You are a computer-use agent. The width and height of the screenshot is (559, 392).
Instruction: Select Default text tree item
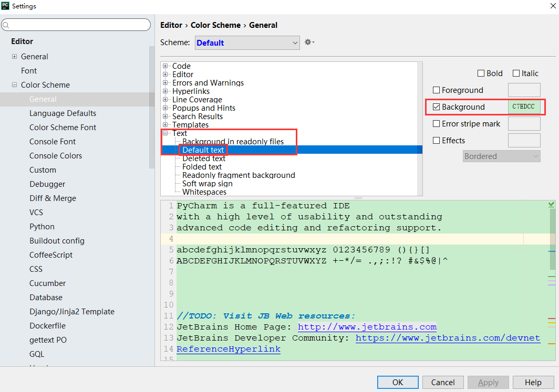(x=203, y=150)
